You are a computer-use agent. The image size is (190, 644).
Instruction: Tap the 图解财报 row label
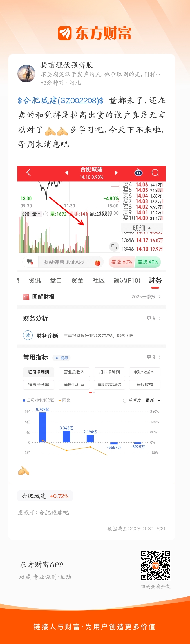(43, 297)
